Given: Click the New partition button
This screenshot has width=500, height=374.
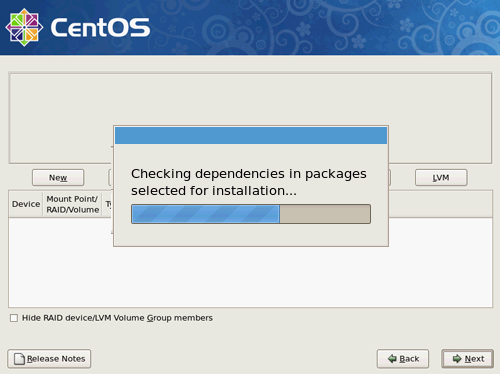Looking at the screenshot, I should [x=58, y=178].
